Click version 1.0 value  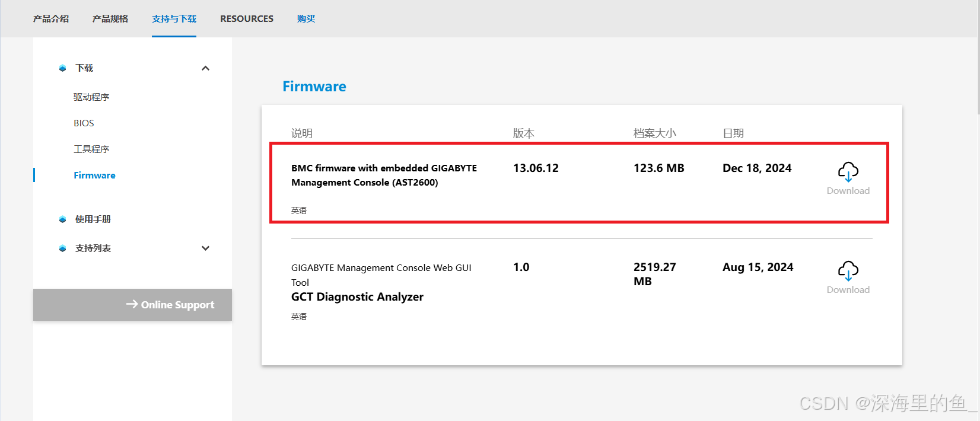[x=521, y=267]
